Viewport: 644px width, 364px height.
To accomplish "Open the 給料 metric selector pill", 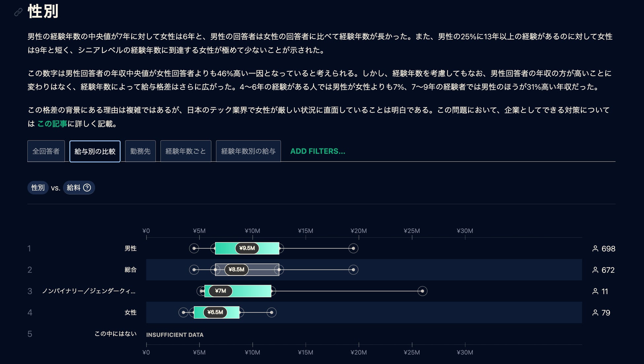I will coord(74,188).
